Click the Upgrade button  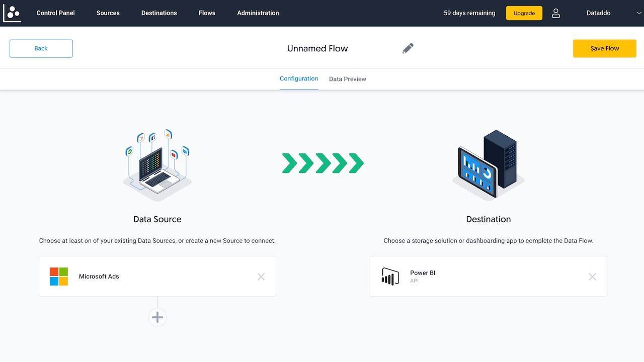tap(524, 13)
